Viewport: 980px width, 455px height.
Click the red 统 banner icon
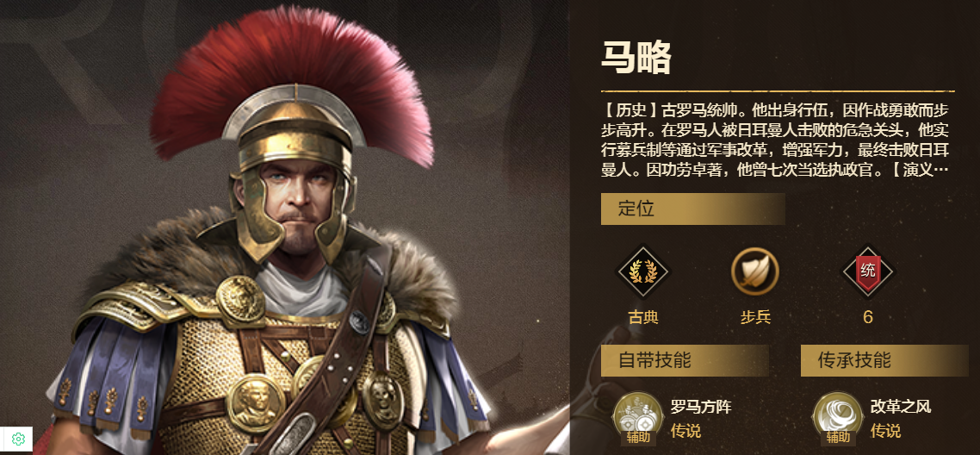(x=868, y=271)
